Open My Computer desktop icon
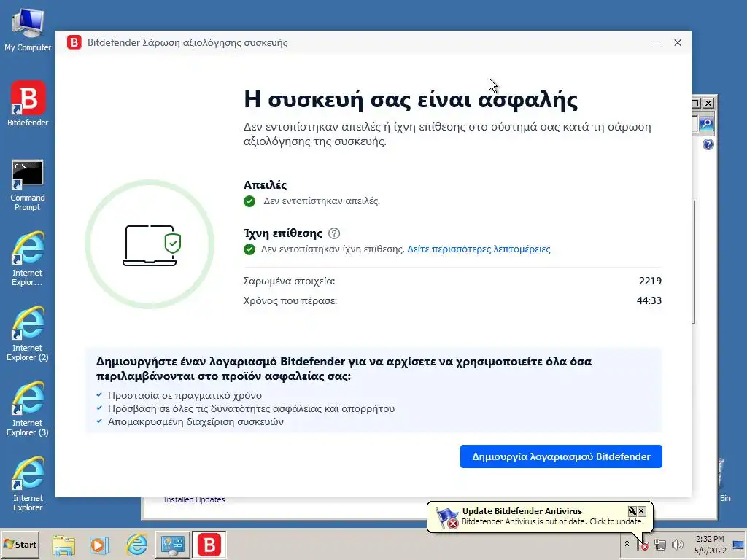Viewport: 747px width, 560px height. pos(28,29)
